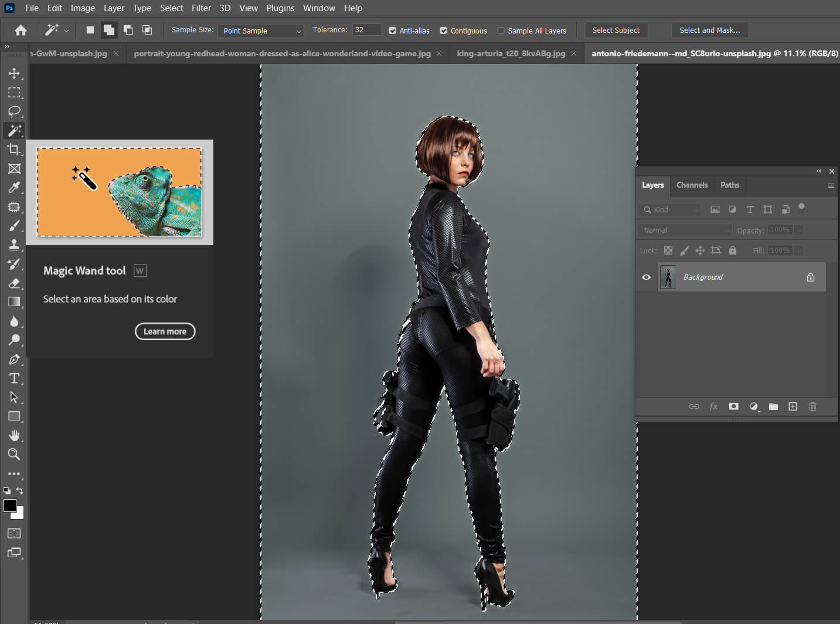840x624 pixels.
Task: Select the Lasso tool
Action: (x=14, y=111)
